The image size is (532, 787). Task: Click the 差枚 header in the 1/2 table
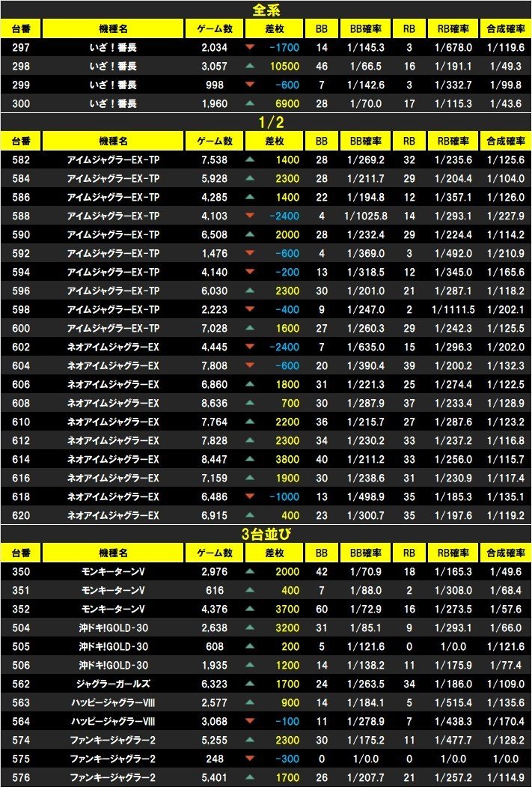[x=275, y=142]
